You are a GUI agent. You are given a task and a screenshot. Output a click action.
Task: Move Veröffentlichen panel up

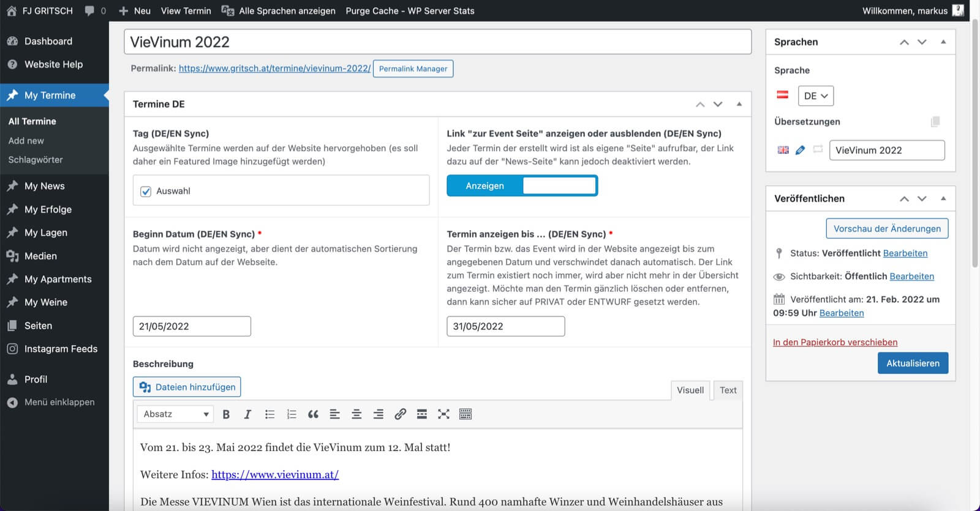904,198
